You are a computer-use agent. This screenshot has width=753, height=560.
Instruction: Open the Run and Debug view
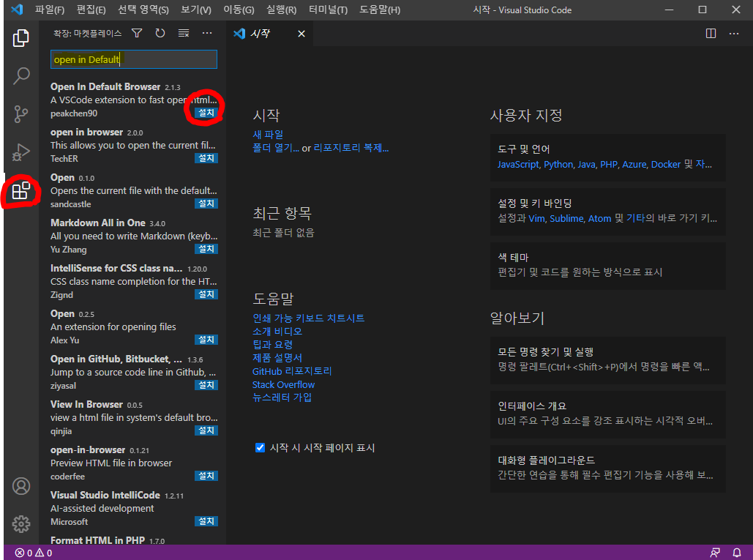click(x=20, y=152)
